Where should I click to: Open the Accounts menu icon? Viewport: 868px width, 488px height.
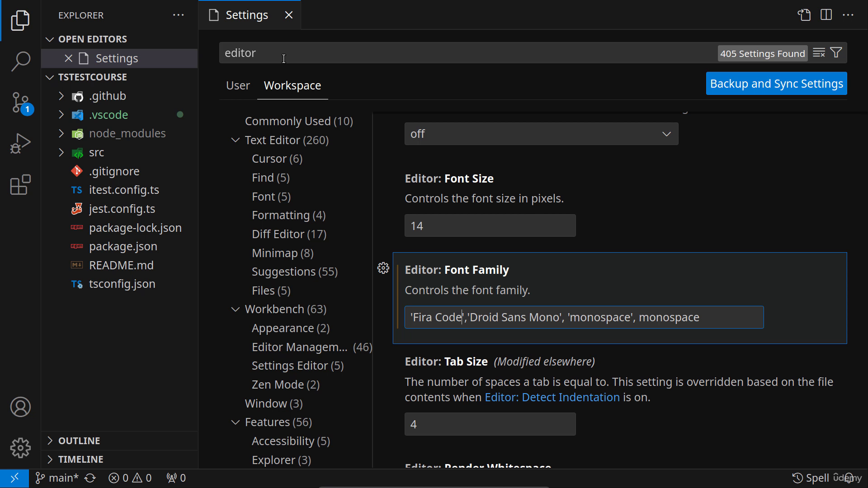pyautogui.click(x=20, y=407)
